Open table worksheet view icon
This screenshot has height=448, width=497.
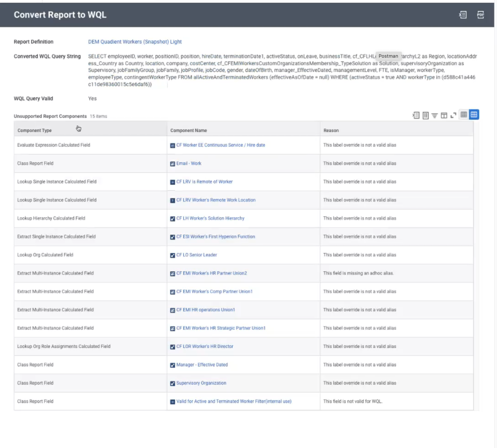click(426, 115)
